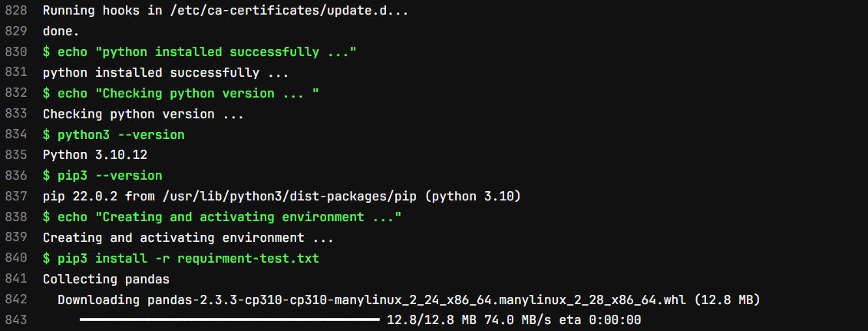Click the echo "Checking python version" command
Screen dimensions: 868x331
180,94
